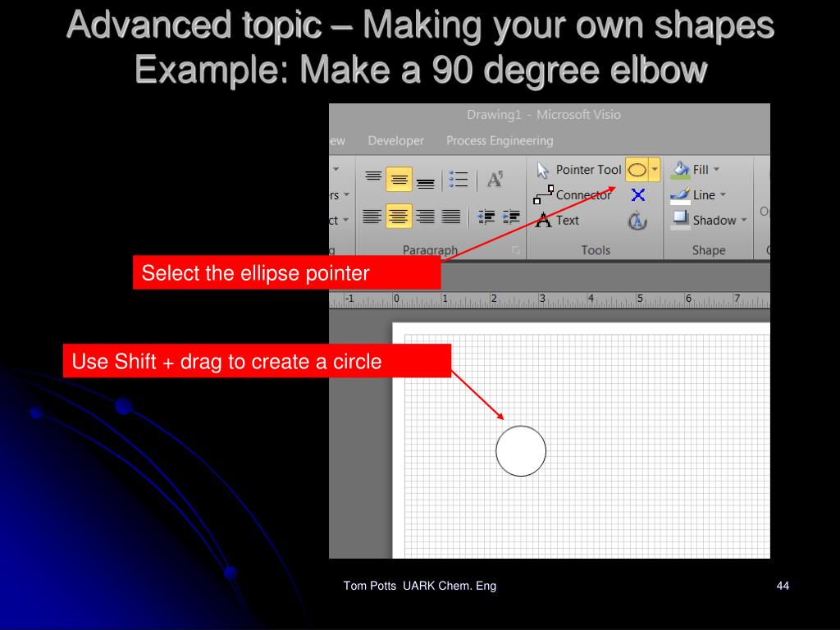Click the Drawing1 - Microsoft Visio title
Screen dimensions: 840x630
[x=544, y=115]
